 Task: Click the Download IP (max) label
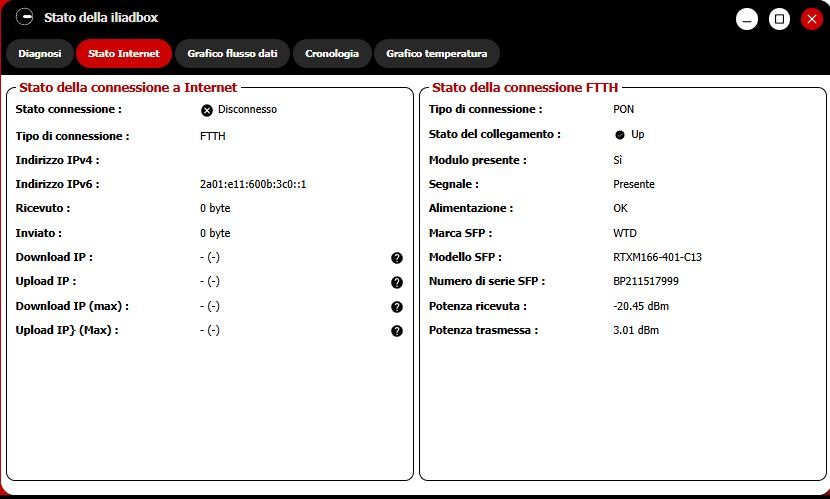coord(72,306)
